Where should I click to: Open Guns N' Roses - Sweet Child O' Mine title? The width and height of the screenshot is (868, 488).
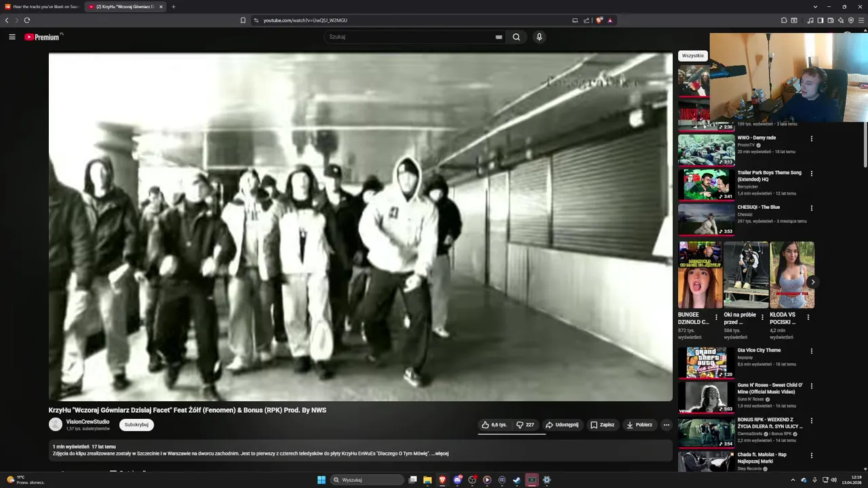click(x=770, y=388)
